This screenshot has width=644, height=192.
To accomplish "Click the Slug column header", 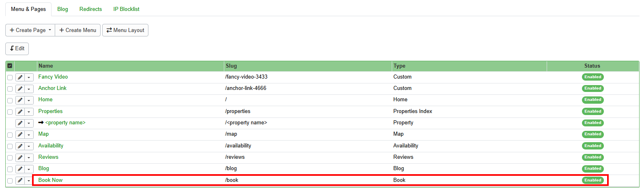I will (308, 66).
